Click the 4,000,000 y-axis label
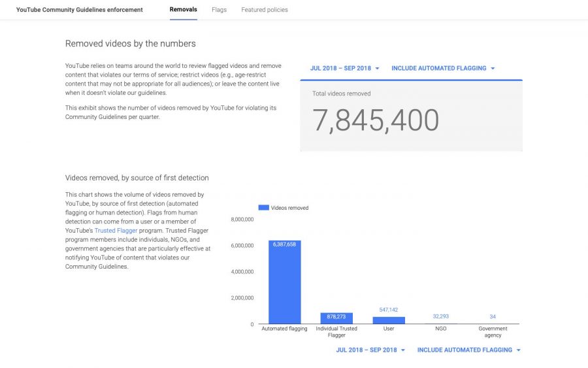This screenshot has width=588, height=368. pos(242,272)
